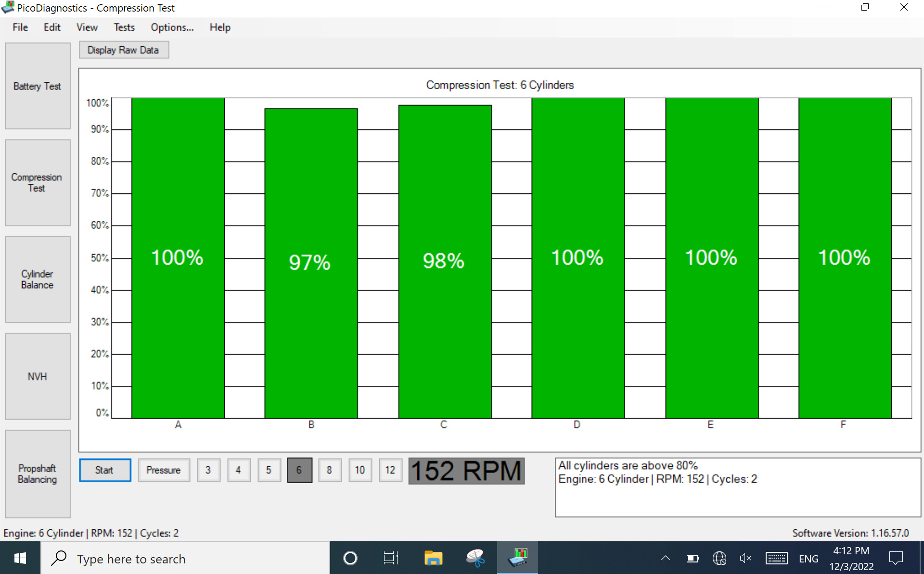Viewport: 924px width, 574px height.
Task: Click cylinder D 100% bar
Action: [578, 258]
